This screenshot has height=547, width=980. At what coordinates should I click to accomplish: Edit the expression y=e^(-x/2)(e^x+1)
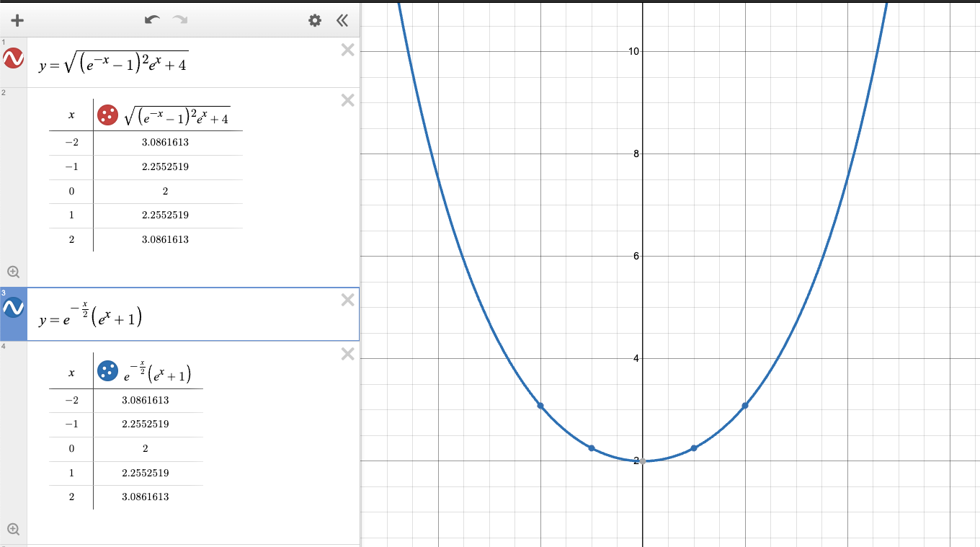point(91,314)
